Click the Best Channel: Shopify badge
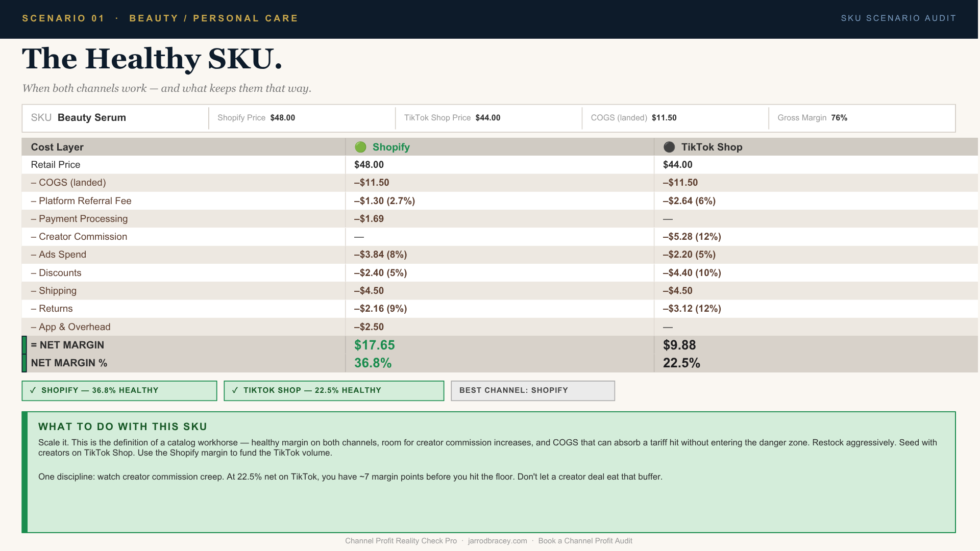The height and width of the screenshot is (551, 980). pyautogui.click(x=533, y=391)
